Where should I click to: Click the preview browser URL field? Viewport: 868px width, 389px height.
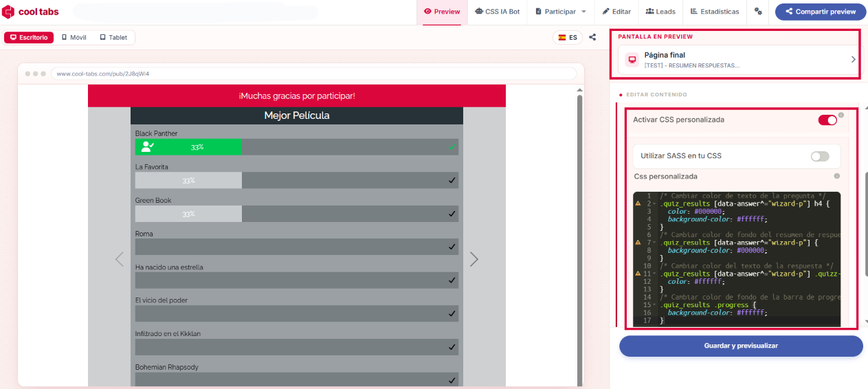click(313, 74)
